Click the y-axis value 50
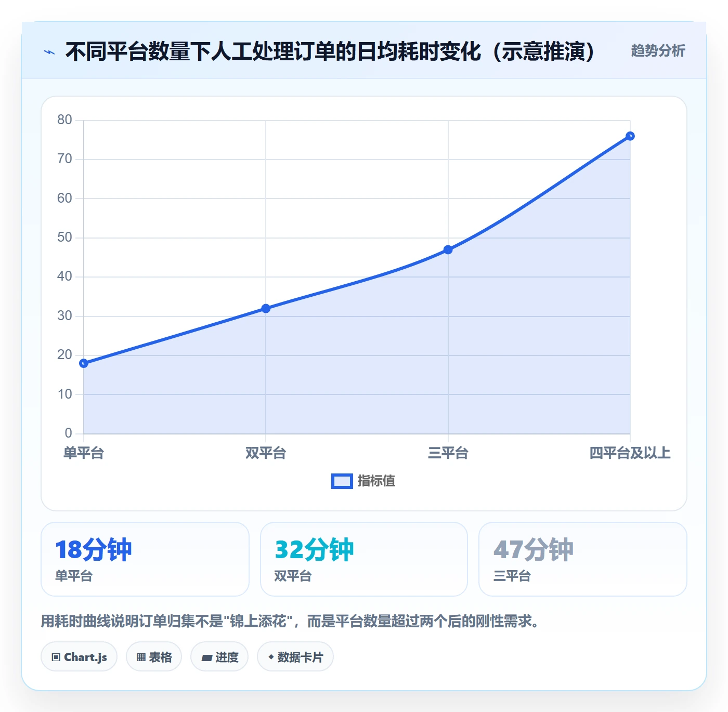This screenshot has width=728, height=712. click(x=64, y=238)
